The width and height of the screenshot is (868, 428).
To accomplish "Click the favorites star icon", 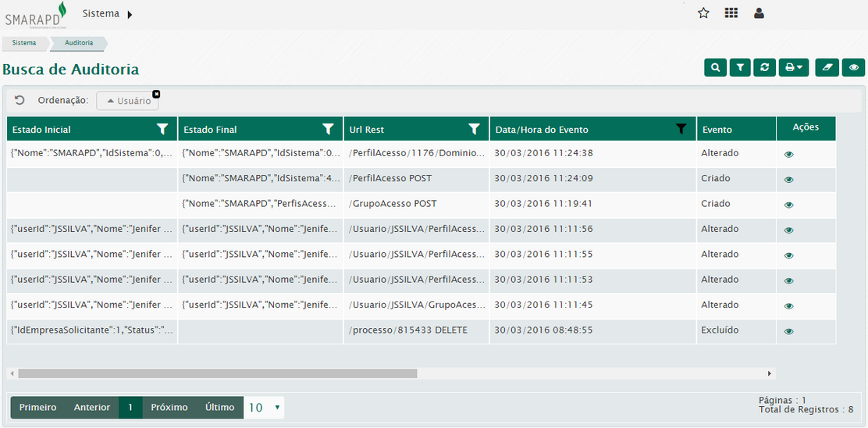I will click(x=703, y=13).
